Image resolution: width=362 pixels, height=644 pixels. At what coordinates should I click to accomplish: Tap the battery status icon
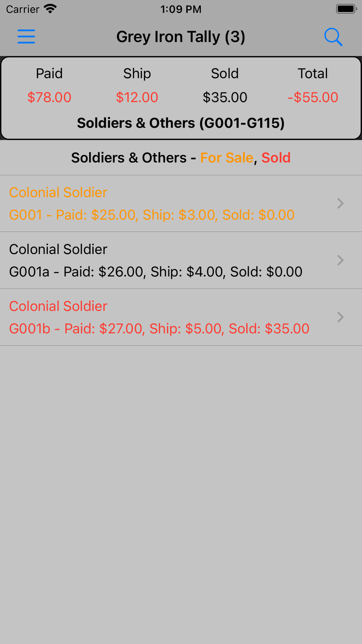(346, 9)
